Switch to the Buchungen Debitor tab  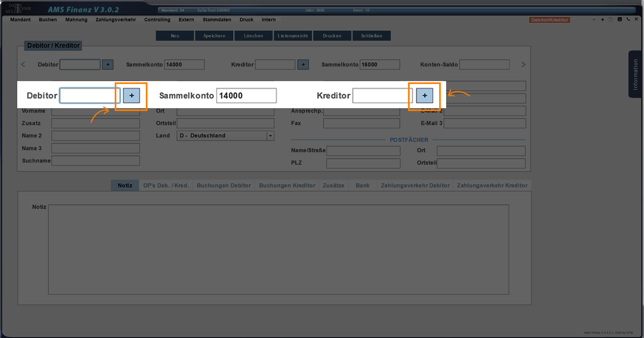tap(224, 186)
